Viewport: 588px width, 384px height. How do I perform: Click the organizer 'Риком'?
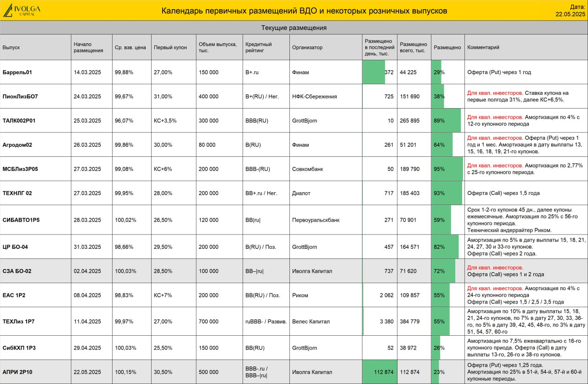click(x=300, y=295)
